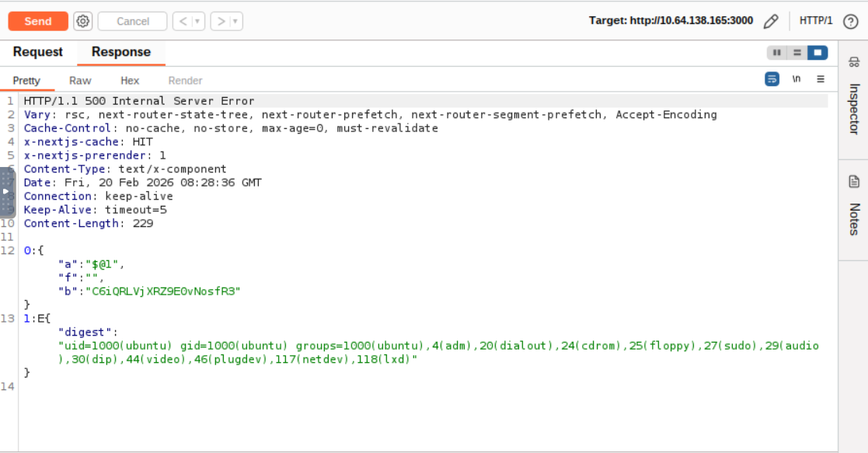Go back to previous request in history
The height and width of the screenshot is (453, 868).
[x=183, y=21]
